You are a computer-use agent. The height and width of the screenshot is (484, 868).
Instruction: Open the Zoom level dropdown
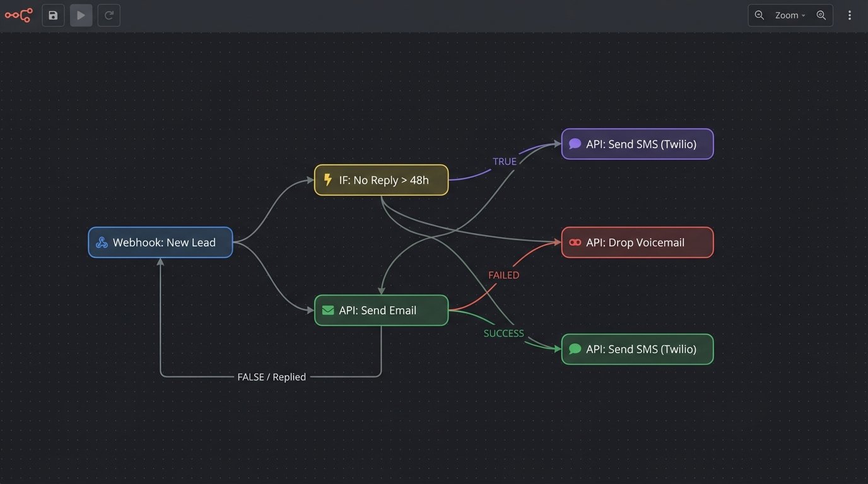[x=789, y=14]
